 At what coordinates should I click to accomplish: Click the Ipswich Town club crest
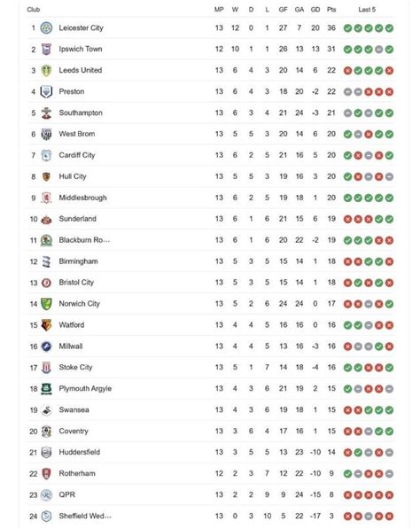tap(46, 50)
